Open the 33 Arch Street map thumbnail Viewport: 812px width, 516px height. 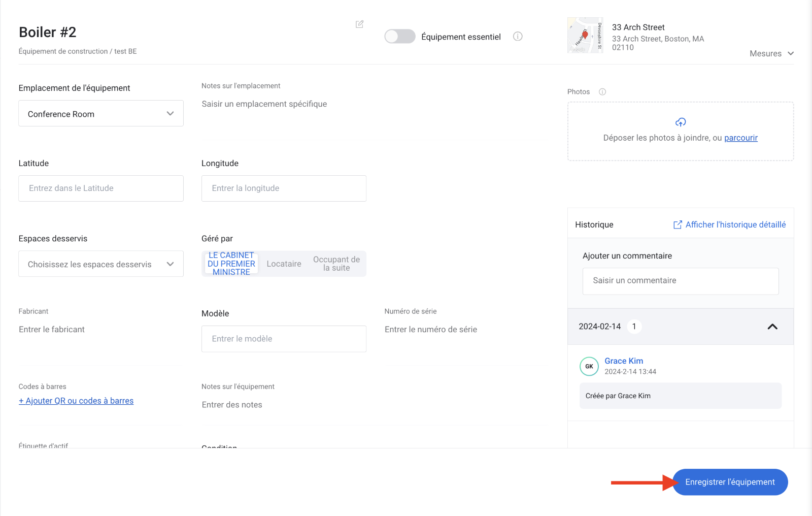point(585,36)
